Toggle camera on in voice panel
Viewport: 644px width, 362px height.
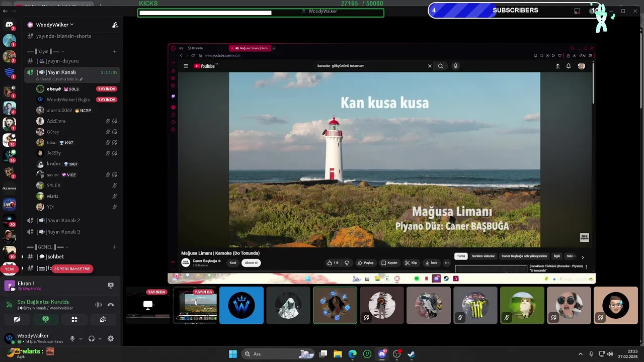pyautogui.click(x=17, y=319)
